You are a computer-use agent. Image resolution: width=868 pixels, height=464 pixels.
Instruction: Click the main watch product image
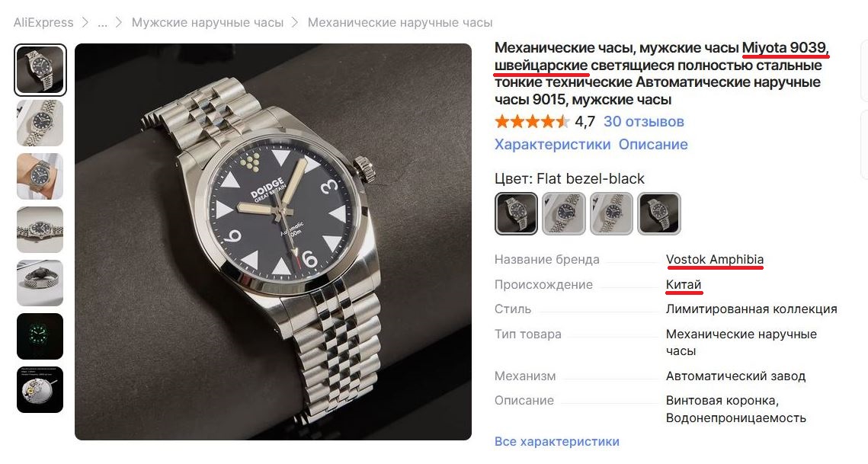(x=273, y=242)
